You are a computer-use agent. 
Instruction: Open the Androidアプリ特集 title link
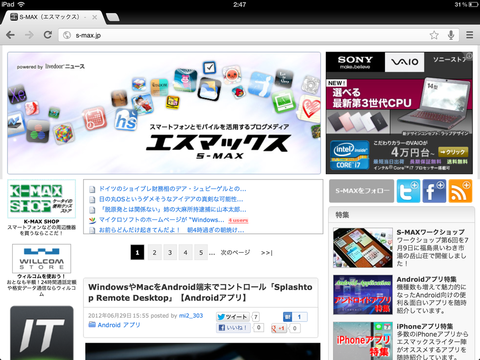(426, 279)
